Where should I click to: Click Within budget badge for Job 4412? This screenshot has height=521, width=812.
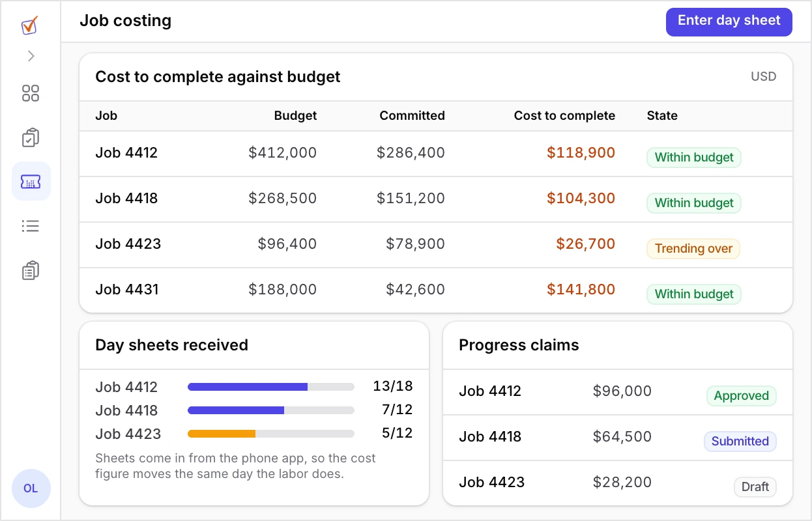point(694,158)
